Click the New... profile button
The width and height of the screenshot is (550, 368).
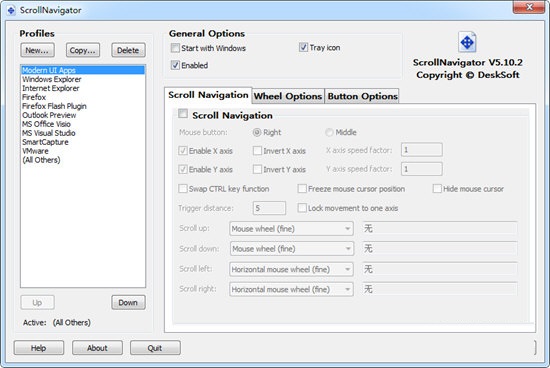point(37,50)
